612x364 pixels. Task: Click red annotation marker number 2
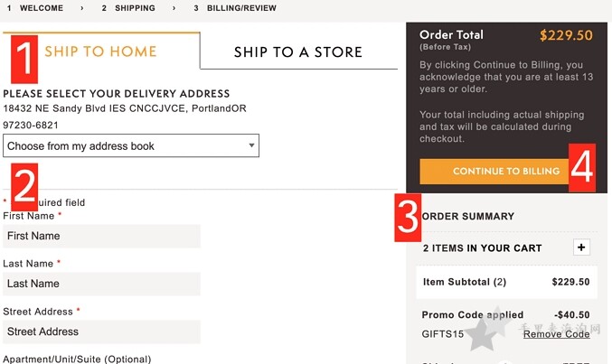[x=24, y=187]
